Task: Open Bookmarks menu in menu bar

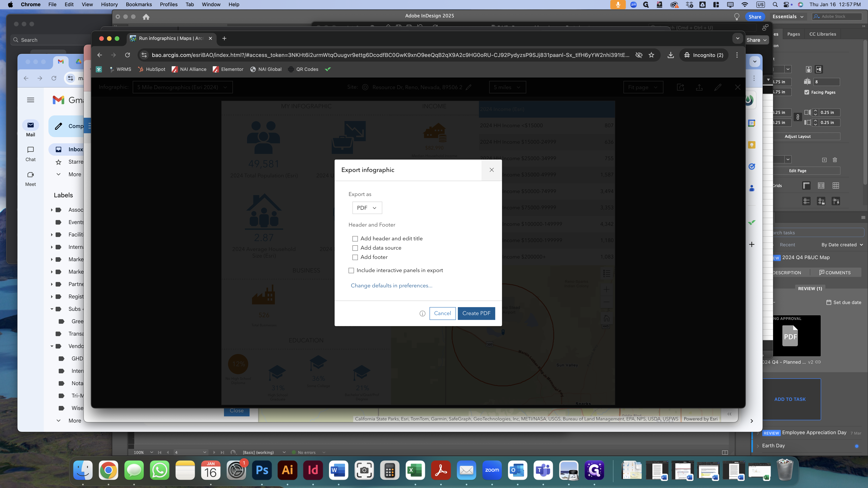Action: (139, 4)
